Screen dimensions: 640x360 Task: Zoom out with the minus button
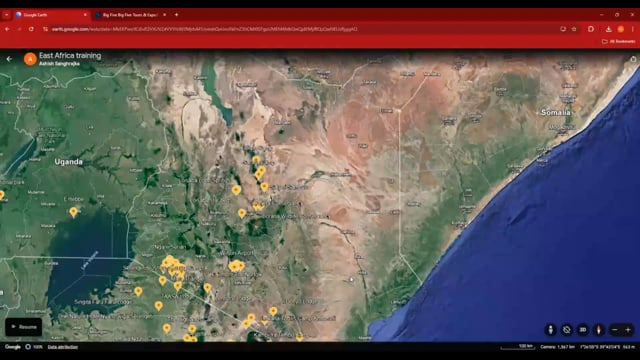click(615, 330)
